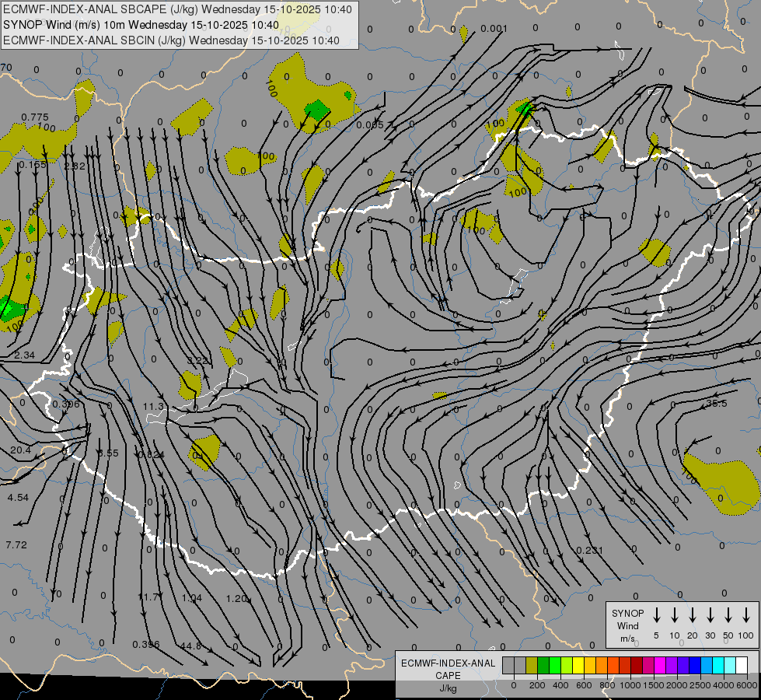Click the '1500' tick label in CAPE legend
The image size is (761, 700).
pos(654,685)
